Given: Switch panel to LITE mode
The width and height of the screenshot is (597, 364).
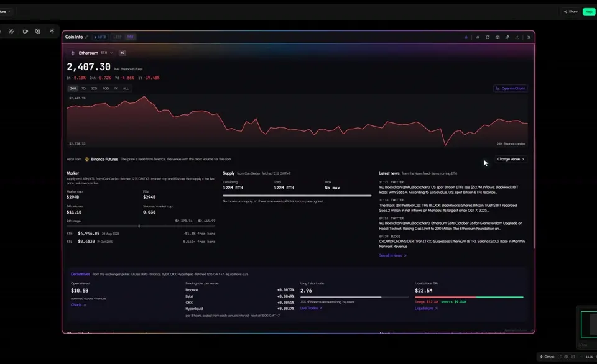Looking at the screenshot, I should 118,37.
